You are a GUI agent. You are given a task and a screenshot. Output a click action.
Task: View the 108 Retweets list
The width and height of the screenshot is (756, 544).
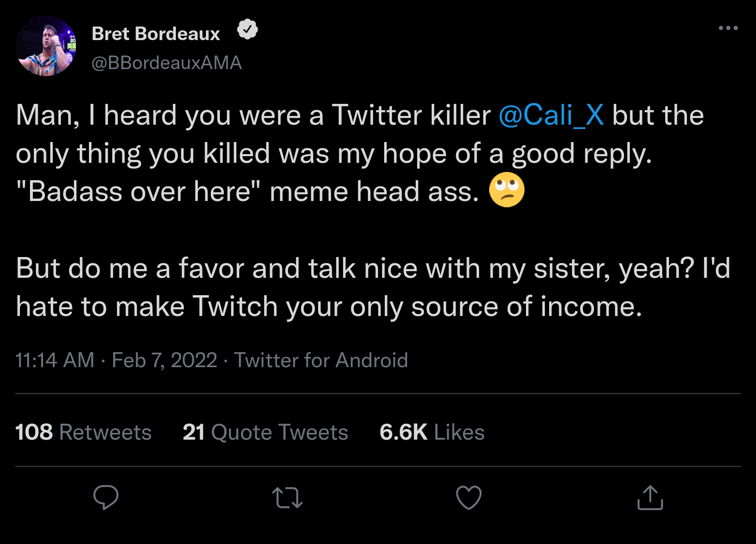(x=83, y=432)
